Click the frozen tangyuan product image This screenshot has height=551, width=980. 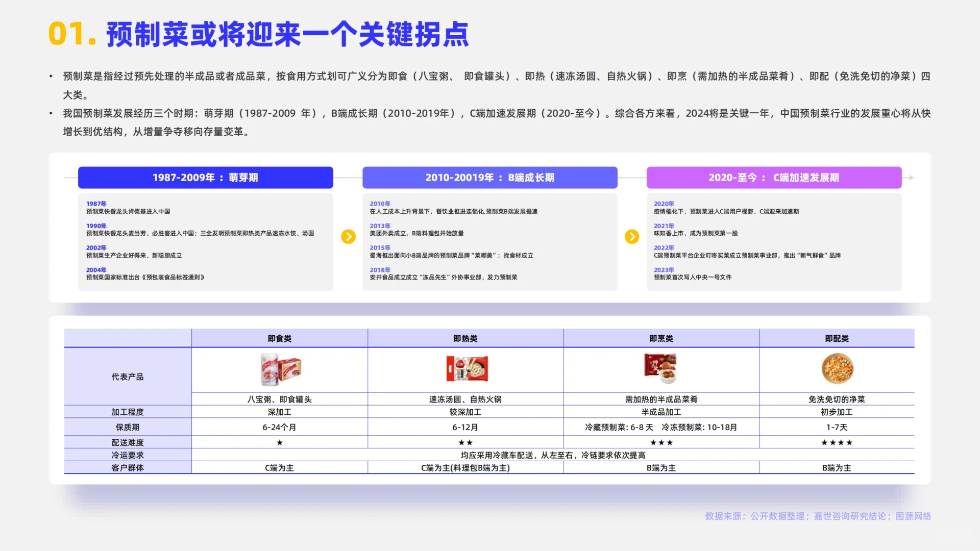click(467, 369)
